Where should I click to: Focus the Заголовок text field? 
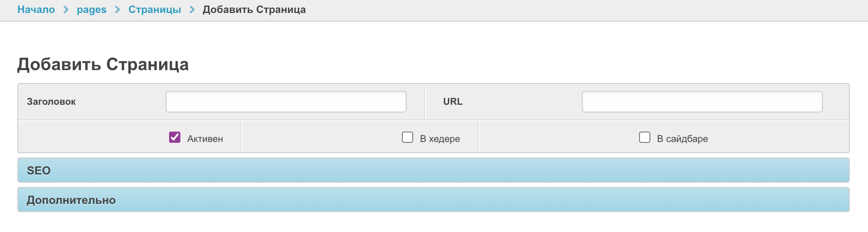click(286, 102)
